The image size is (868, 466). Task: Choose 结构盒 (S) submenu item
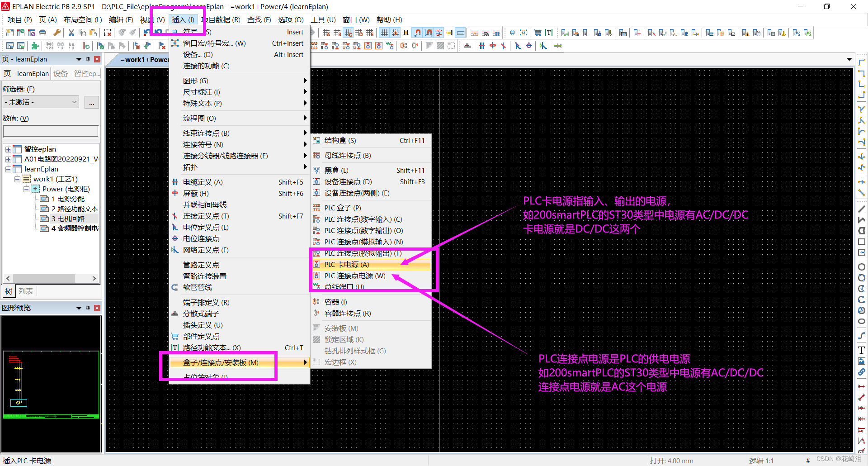[x=372, y=141]
